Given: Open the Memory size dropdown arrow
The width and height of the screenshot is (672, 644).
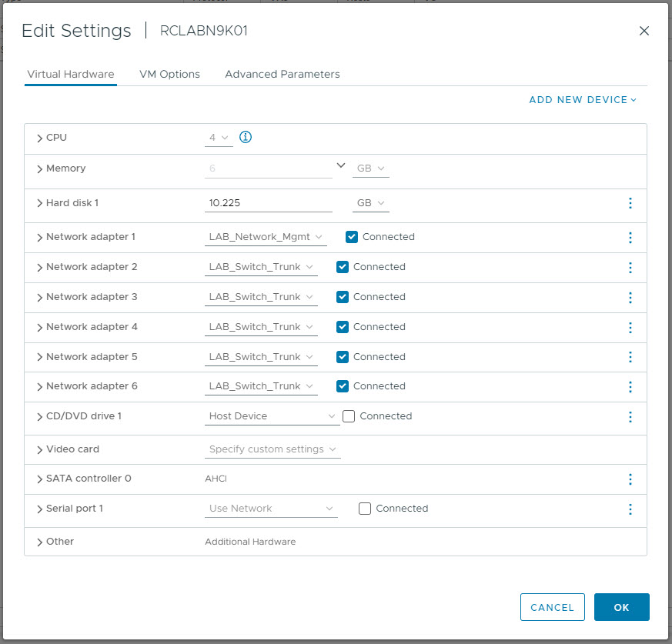Looking at the screenshot, I should click(x=341, y=165).
